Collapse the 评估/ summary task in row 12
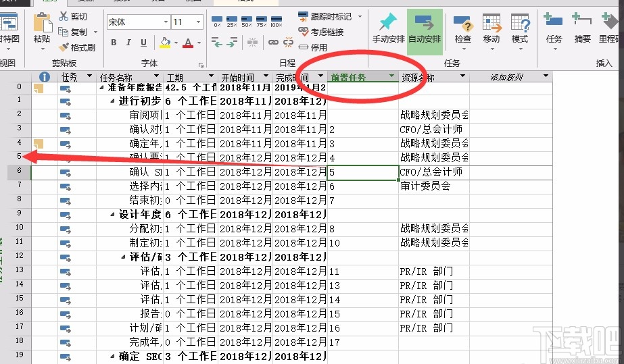624x364 pixels. point(123,257)
